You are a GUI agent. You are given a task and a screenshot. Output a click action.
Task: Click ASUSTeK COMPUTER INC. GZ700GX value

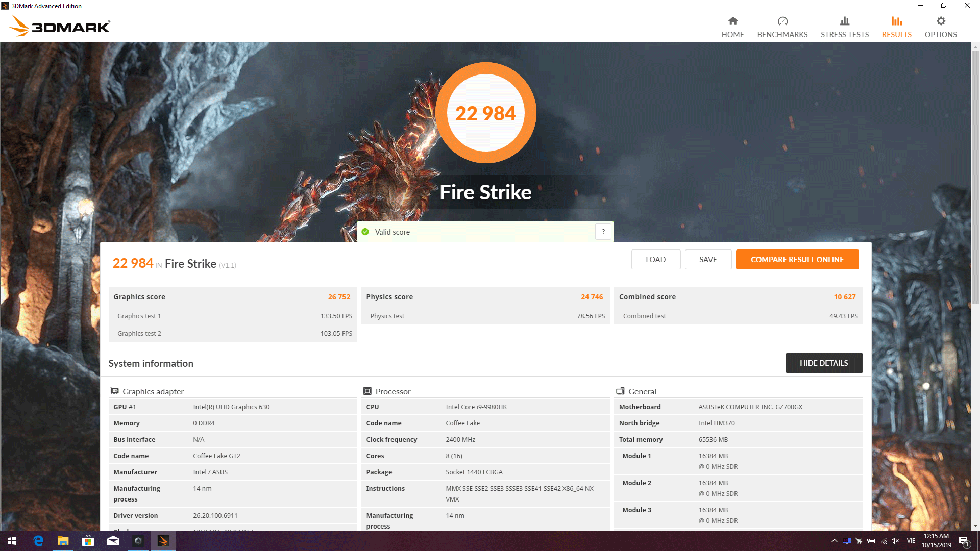[750, 407]
